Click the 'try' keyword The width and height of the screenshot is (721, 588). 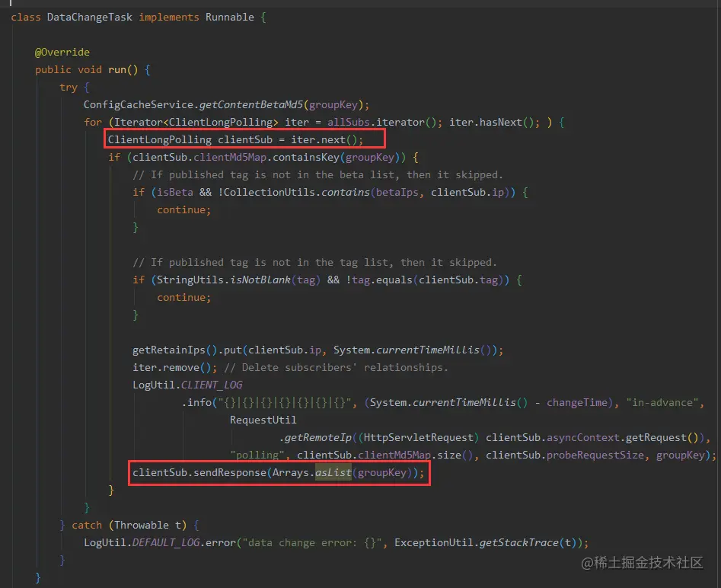[x=69, y=87]
